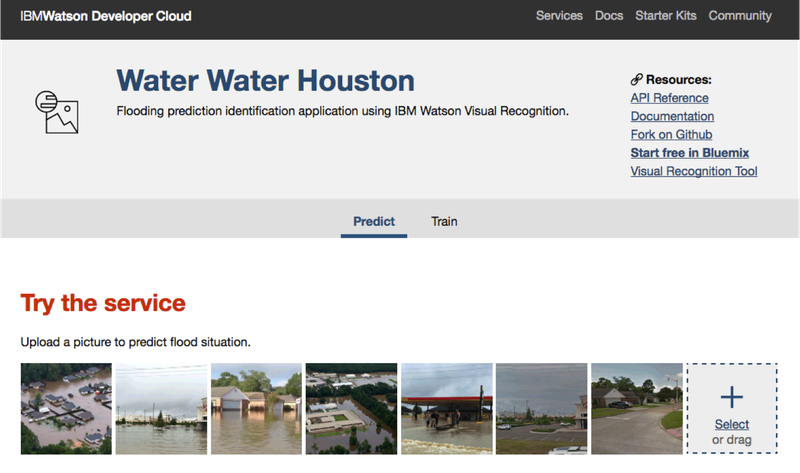Choose the flooded garage house thumbnail
This screenshot has height=473, width=800.
coord(256,409)
